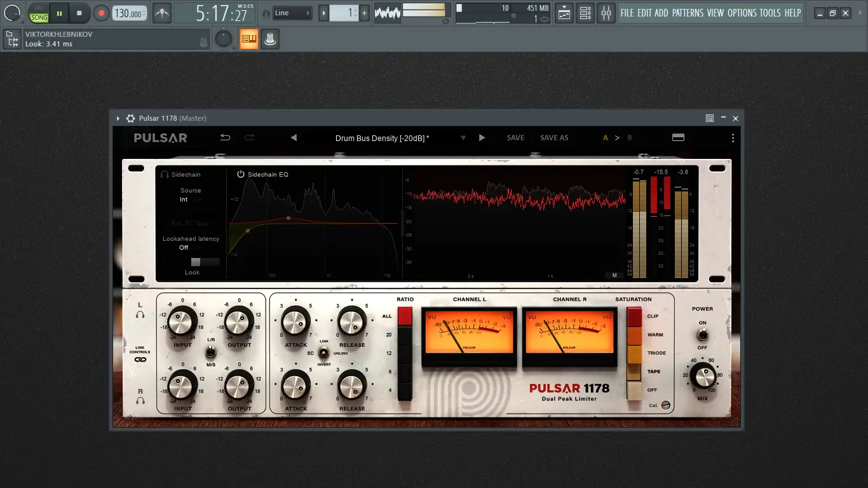The width and height of the screenshot is (868, 488).
Task: Open the Line snap dropdown
Action: coord(292,13)
